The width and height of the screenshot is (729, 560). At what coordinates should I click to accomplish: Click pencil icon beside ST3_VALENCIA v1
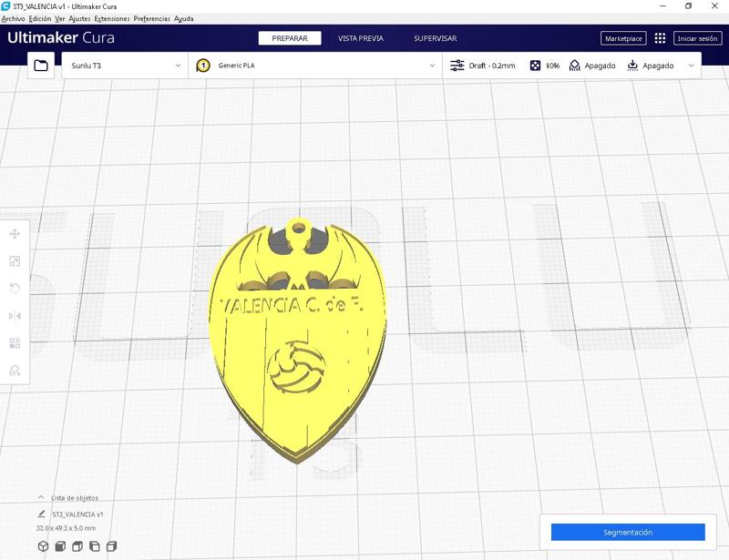pyautogui.click(x=41, y=514)
